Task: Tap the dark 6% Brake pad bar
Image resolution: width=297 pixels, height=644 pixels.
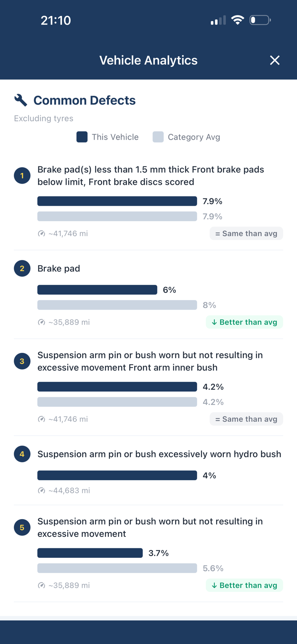Action: (x=97, y=290)
